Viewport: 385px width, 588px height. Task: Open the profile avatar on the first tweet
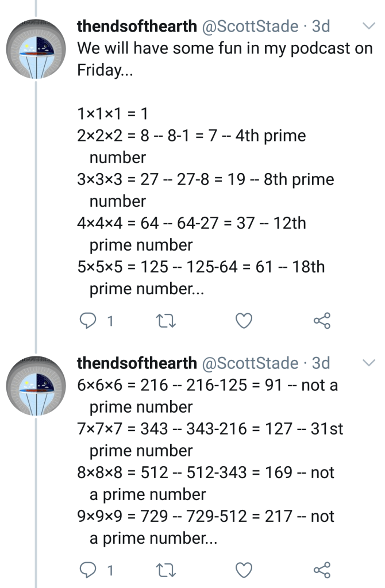[36, 51]
